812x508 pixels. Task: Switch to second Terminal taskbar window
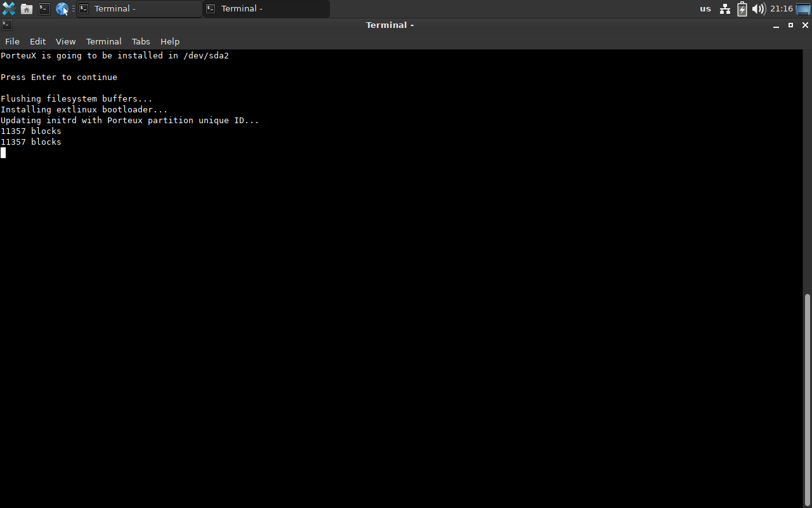tap(266, 9)
